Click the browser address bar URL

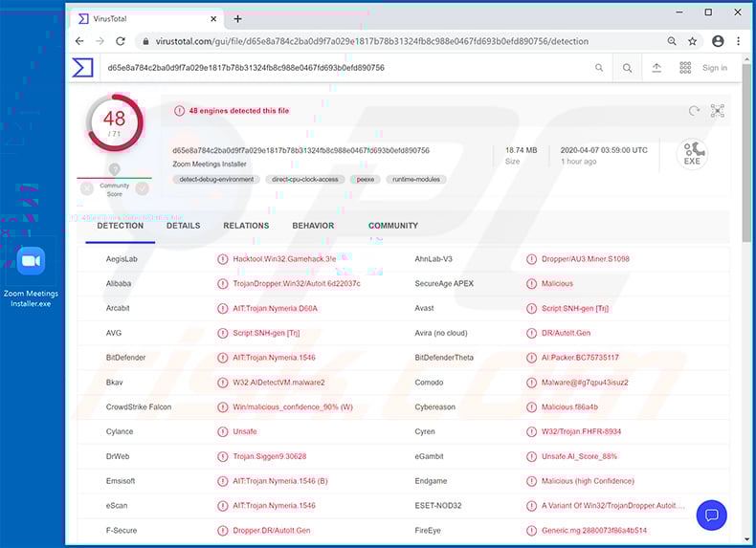(371, 41)
